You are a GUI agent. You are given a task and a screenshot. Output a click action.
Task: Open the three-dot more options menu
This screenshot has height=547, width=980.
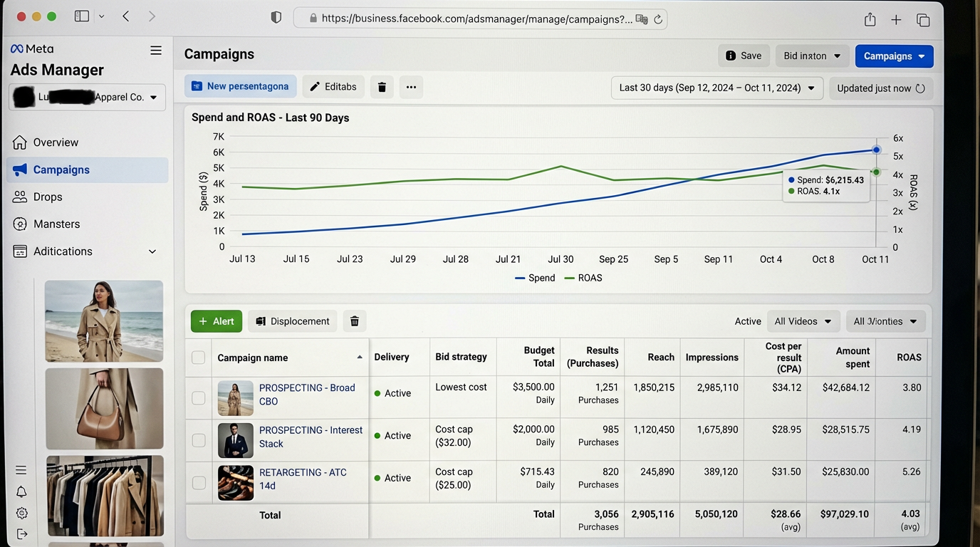[411, 87]
